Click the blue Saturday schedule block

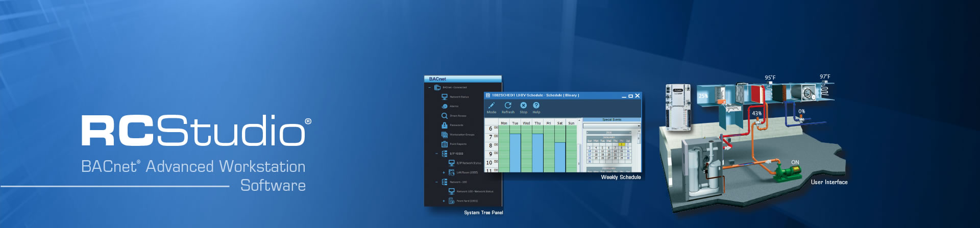560,157
